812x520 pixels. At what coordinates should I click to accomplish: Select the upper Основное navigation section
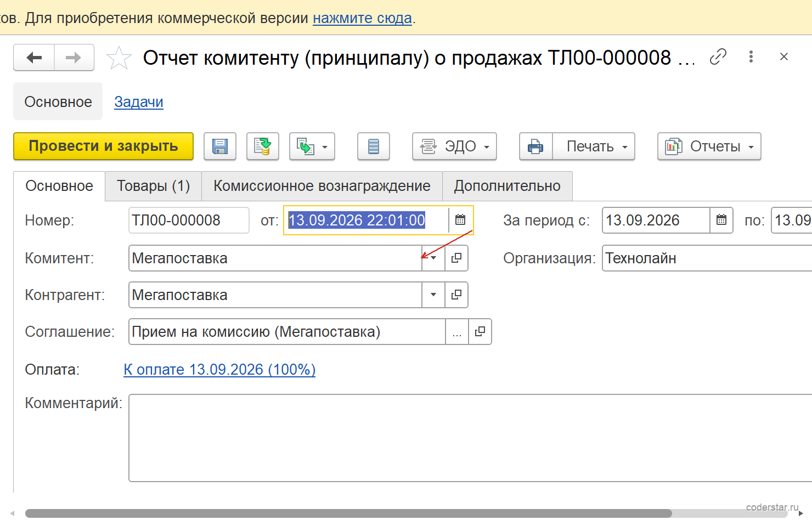click(58, 102)
